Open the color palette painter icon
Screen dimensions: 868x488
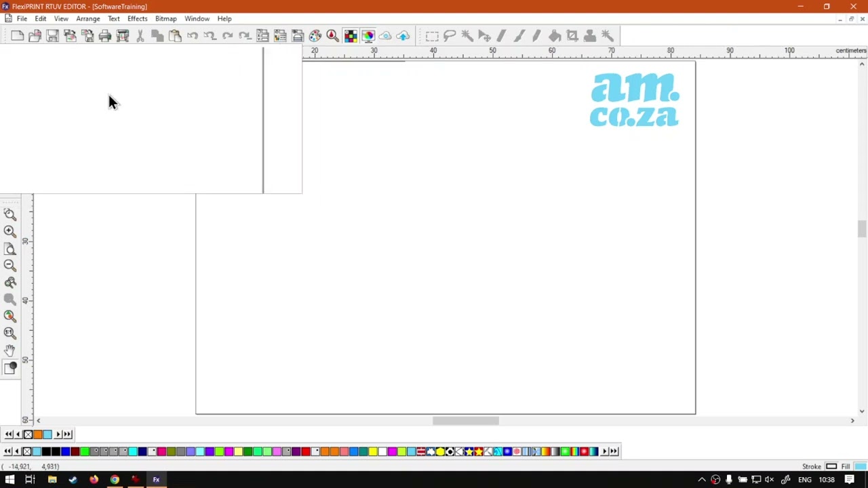coord(315,36)
